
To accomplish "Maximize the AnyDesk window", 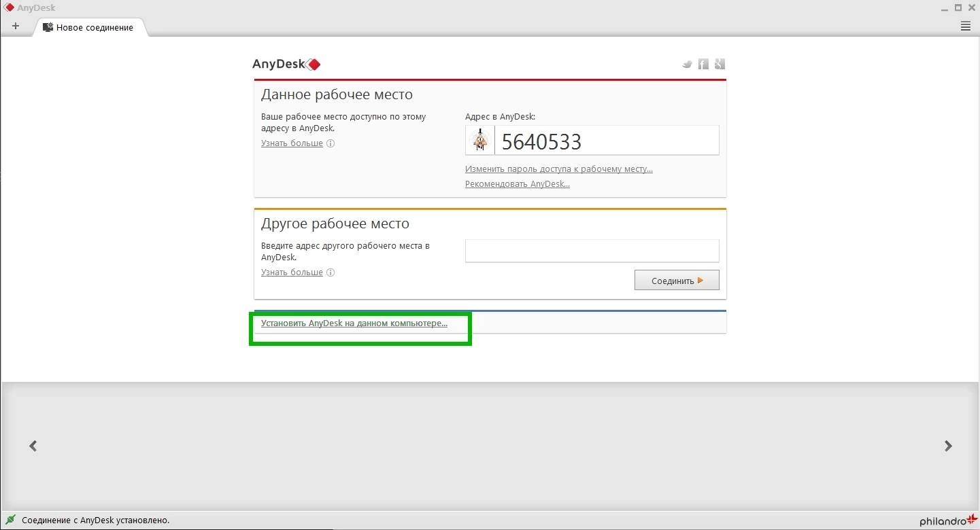I will [x=958, y=8].
